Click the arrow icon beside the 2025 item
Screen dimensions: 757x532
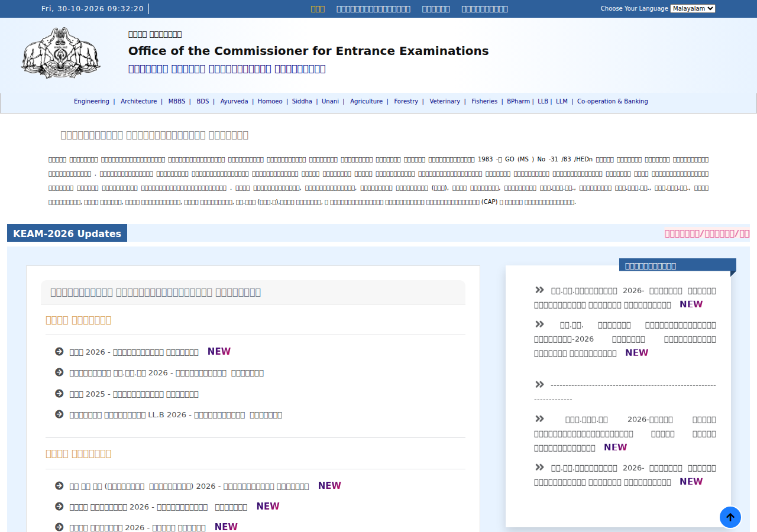[x=59, y=394]
